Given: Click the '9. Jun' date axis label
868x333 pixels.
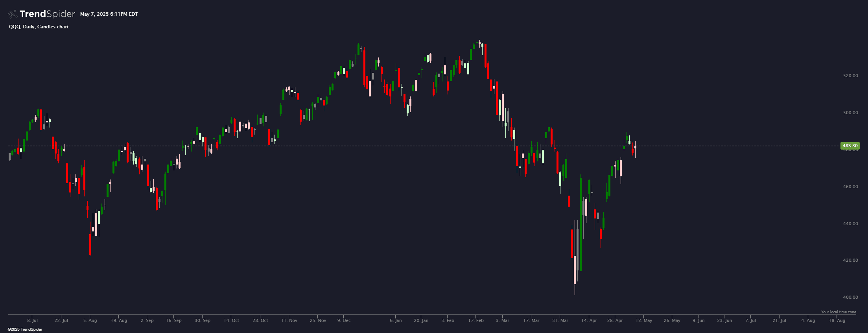Looking at the screenshot, I should pos(698,320).
